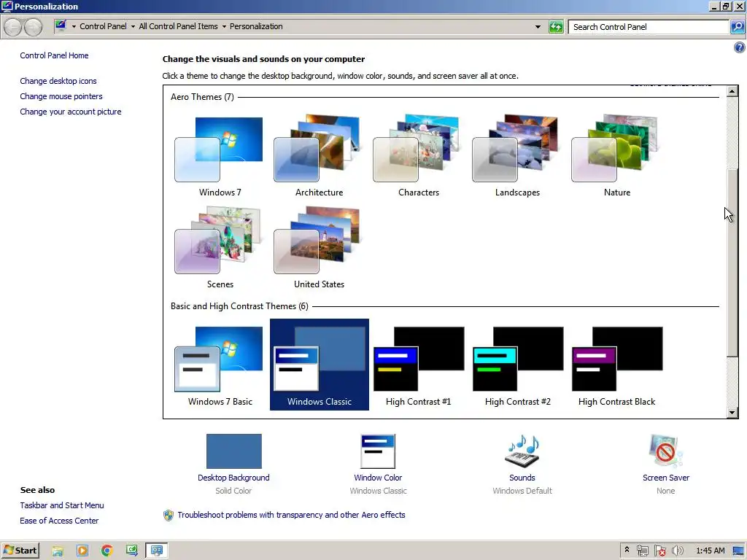Click the 1:45 AM clock
Screen dimensions: 747x560
711,551
